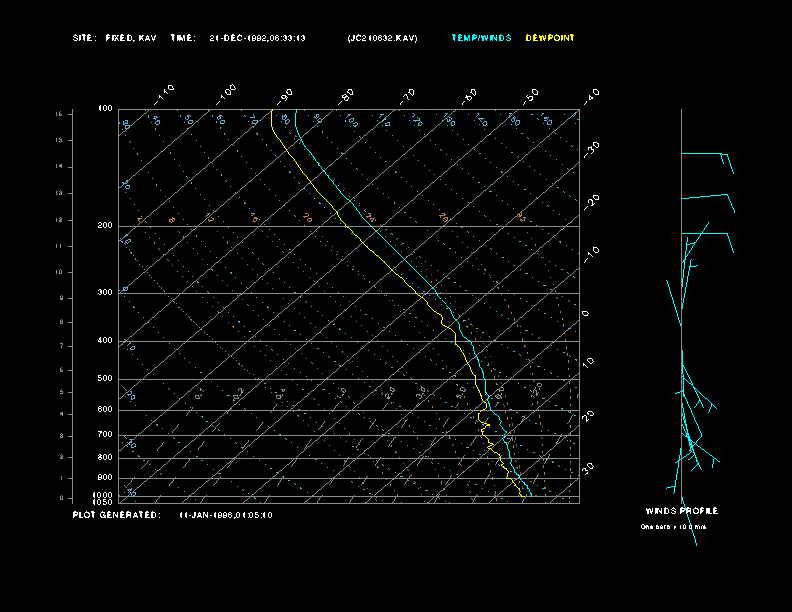Click the 500 pressure level label
This screenshot has width=792, height=612.
coord(105,379)
